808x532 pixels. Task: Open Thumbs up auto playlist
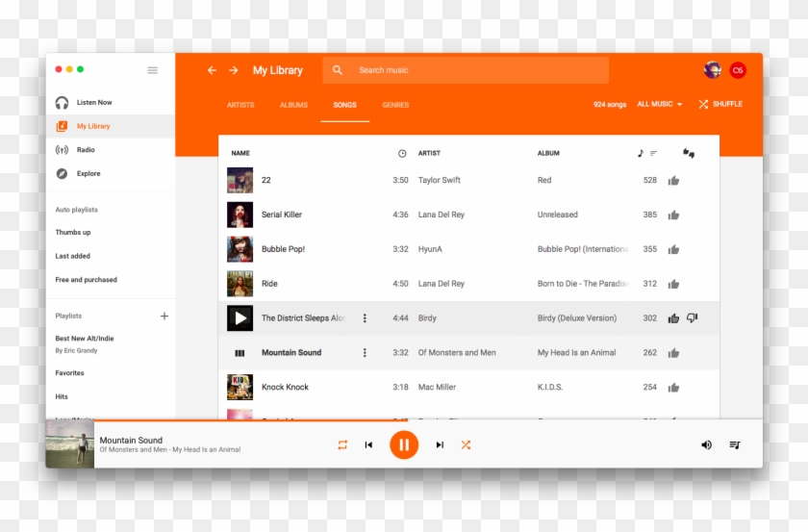coord(73,233)
